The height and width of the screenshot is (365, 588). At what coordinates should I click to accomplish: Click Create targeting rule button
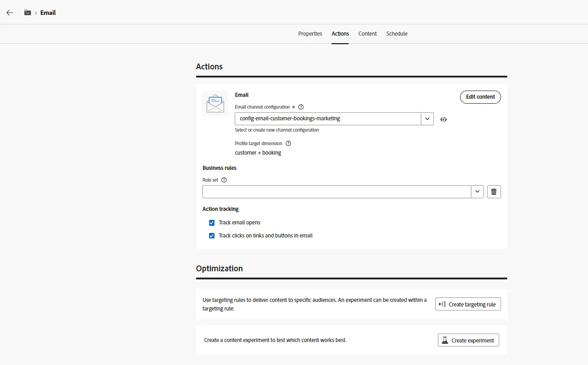point(468,304)
